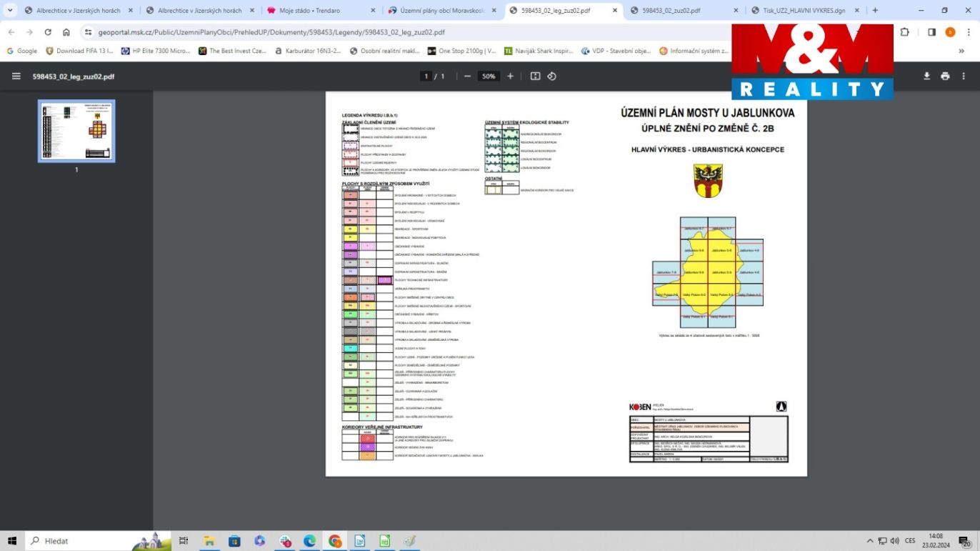The height and width of the screenshot is (551, 980).
Task: Open the taskbar clock and calendar
Action: (x=936, y=541)
